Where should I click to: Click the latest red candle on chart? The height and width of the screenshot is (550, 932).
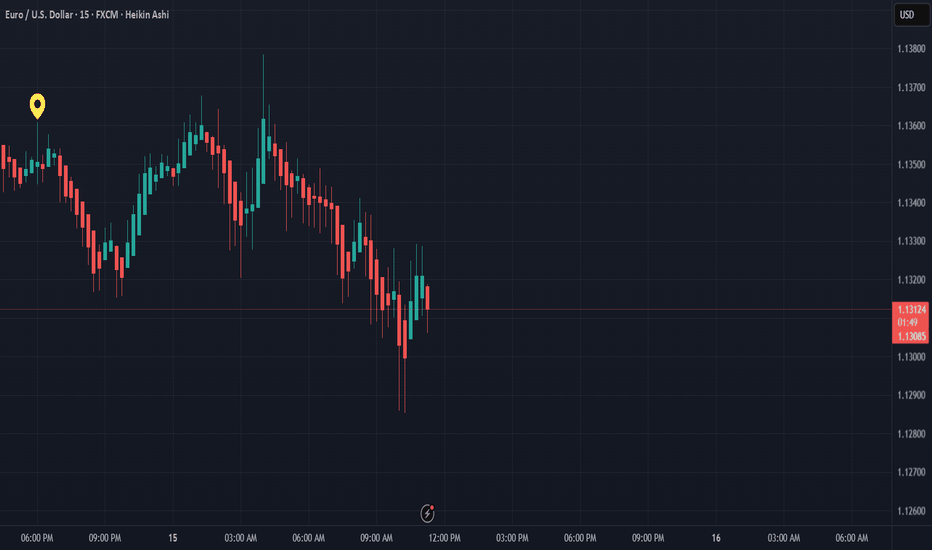click(427, 298)
